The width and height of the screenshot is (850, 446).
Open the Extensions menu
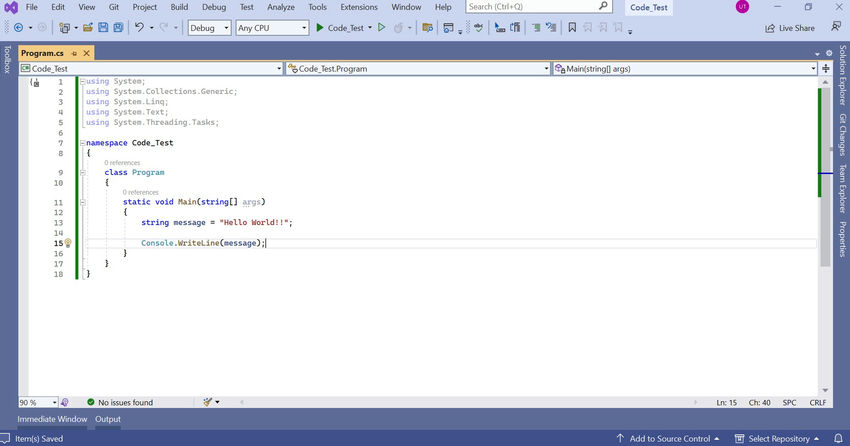[359, 7]
